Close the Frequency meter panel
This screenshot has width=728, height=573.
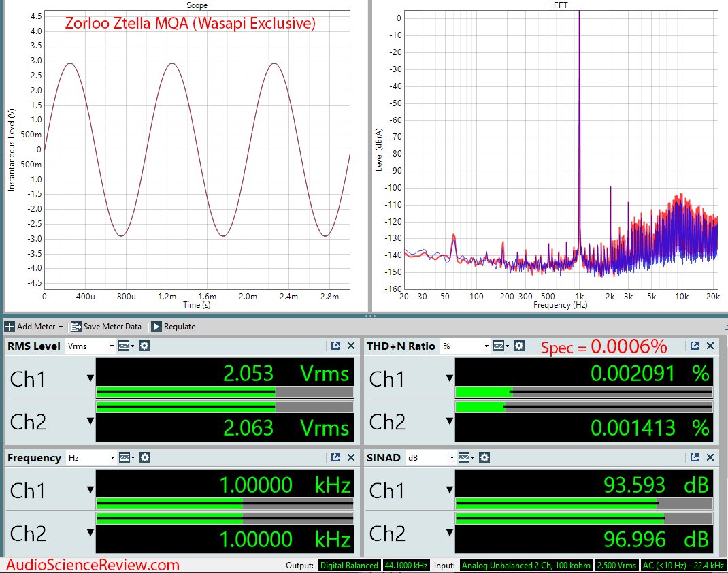point(351,458)
